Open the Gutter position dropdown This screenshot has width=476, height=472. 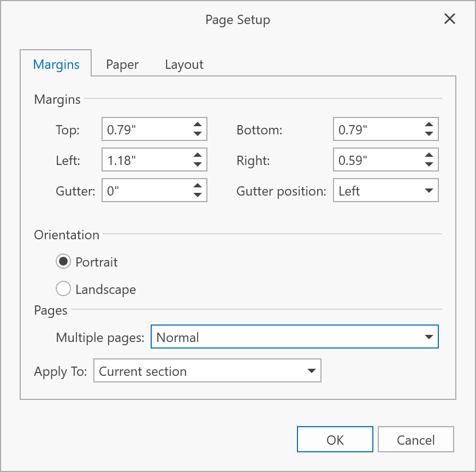[x=429, y=191]
